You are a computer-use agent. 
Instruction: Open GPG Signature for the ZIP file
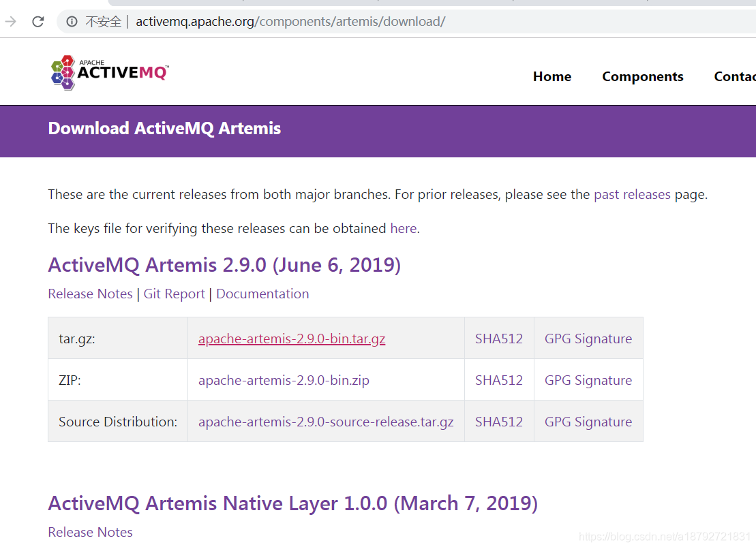[588, 380]
